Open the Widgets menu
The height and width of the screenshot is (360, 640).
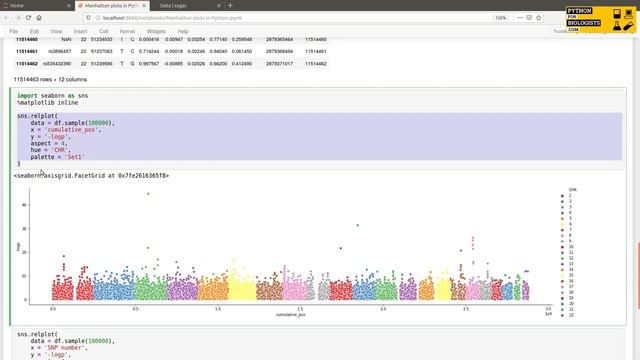pos(156,31)
